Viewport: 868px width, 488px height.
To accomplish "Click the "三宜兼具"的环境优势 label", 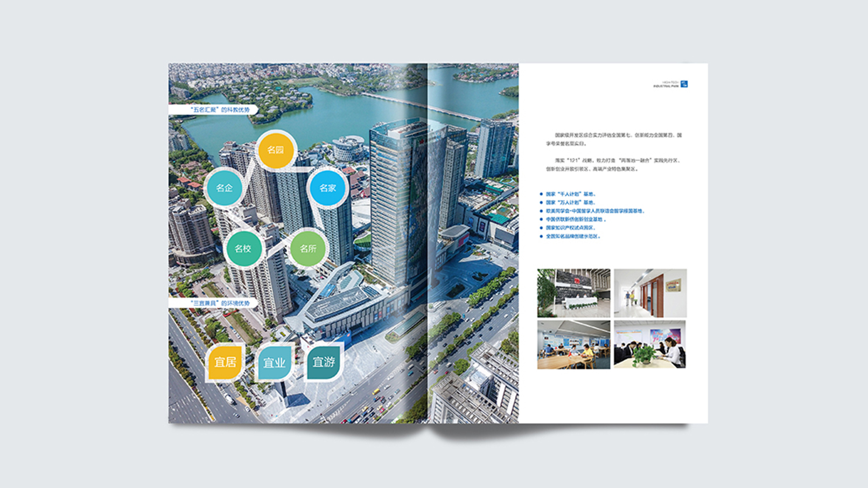I will pos(220,303).
